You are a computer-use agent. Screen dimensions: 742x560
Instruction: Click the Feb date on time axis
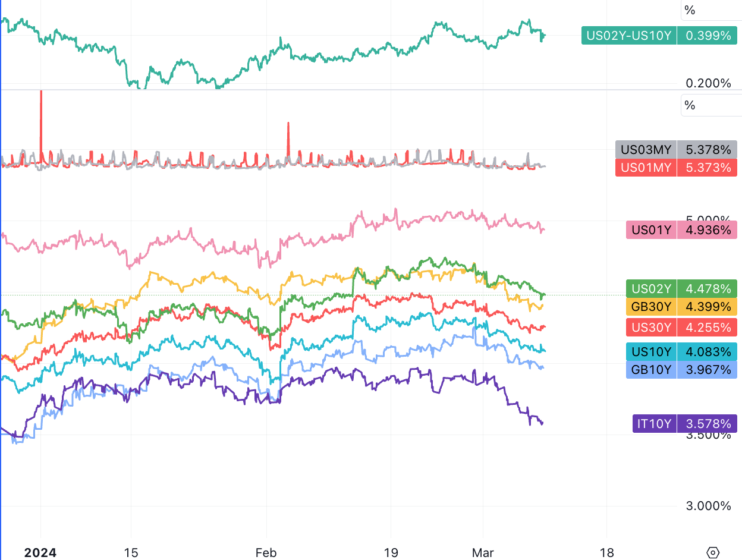[266, 553]
